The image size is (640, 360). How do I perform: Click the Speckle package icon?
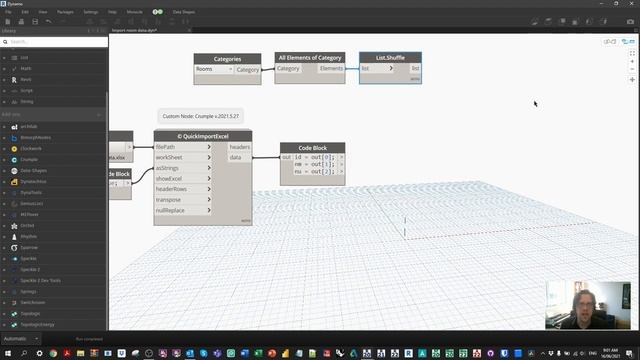tap(14, 259)
